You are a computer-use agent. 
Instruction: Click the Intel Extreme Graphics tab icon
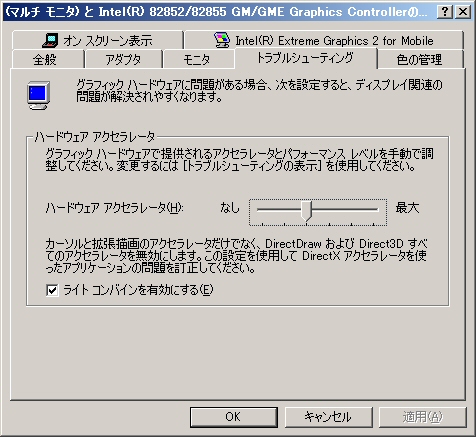pyautogui.click(x=222, y=40)
